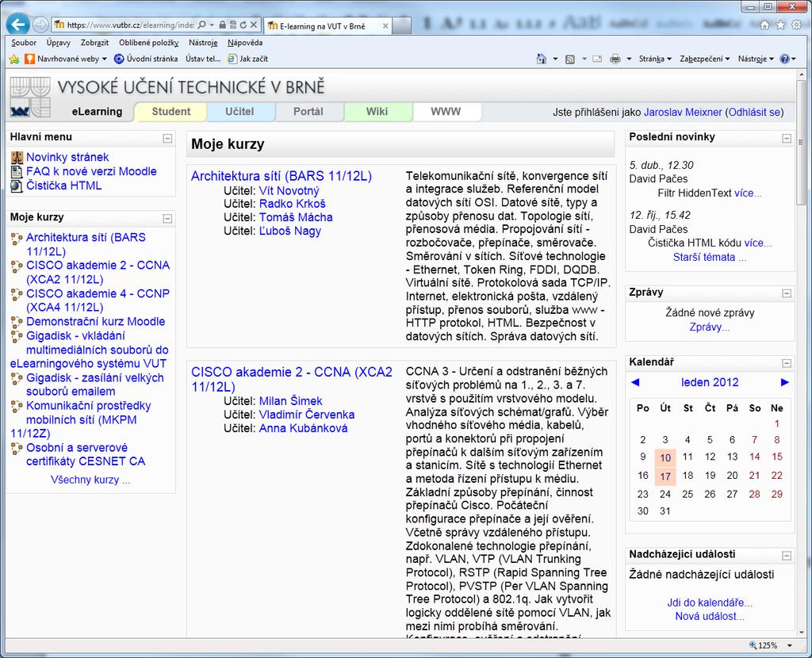Click the scrollbar down arrow

pyautogui.click(x=802, y=633)
